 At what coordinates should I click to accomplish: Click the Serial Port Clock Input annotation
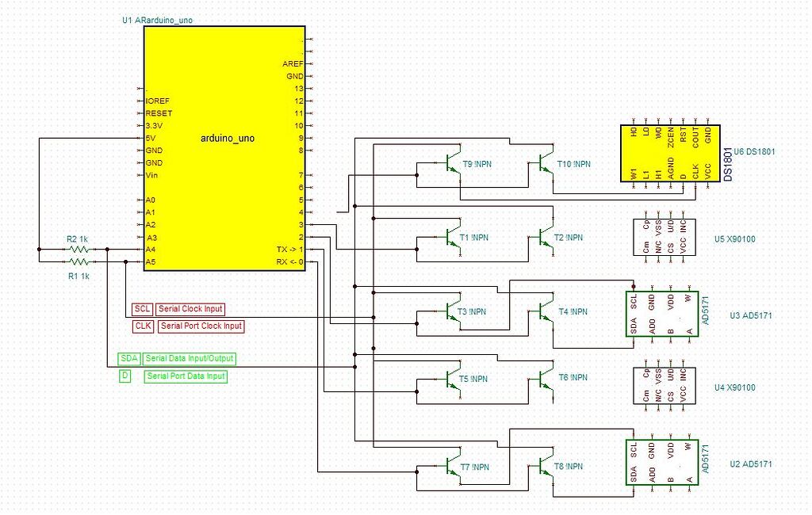coord(200,326)
